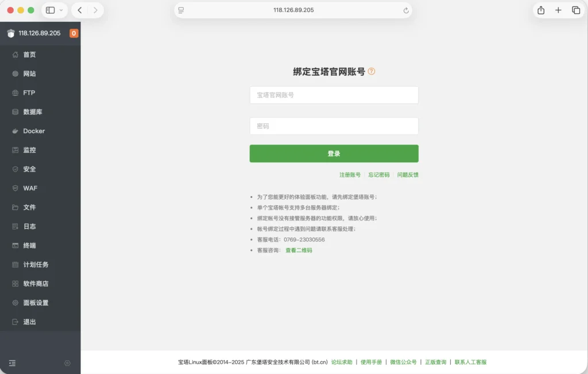Go forward with the Safari forward arrow

pos(95,10)
